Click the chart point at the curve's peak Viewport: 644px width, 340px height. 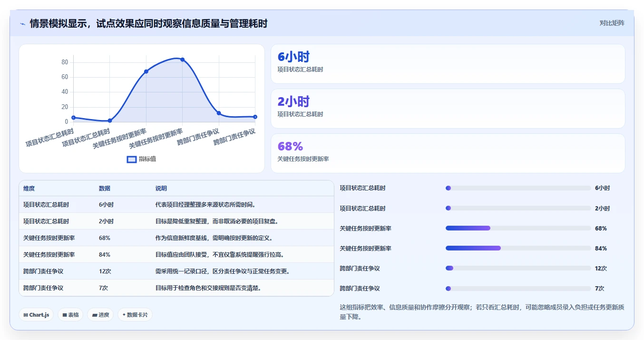point(182,60)
